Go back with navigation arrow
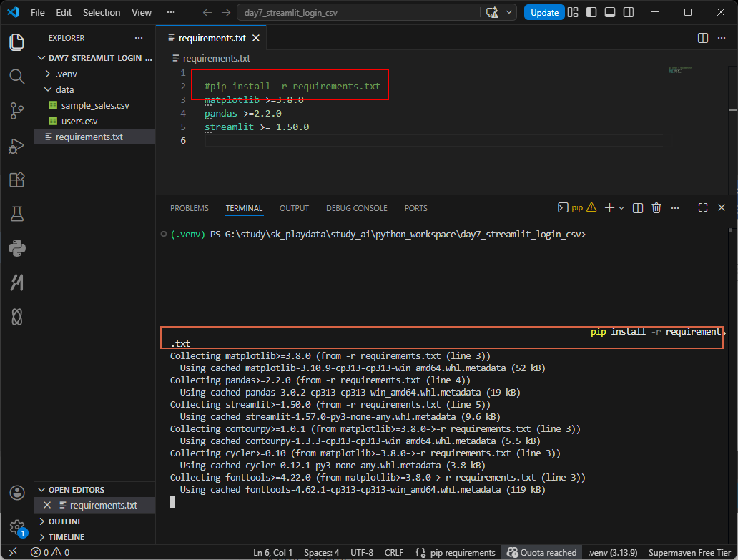The image size is (738, 560). (x=207, y=12)
